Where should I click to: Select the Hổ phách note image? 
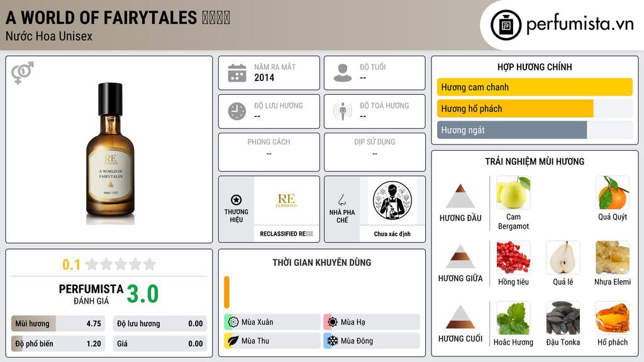[613, 317]
